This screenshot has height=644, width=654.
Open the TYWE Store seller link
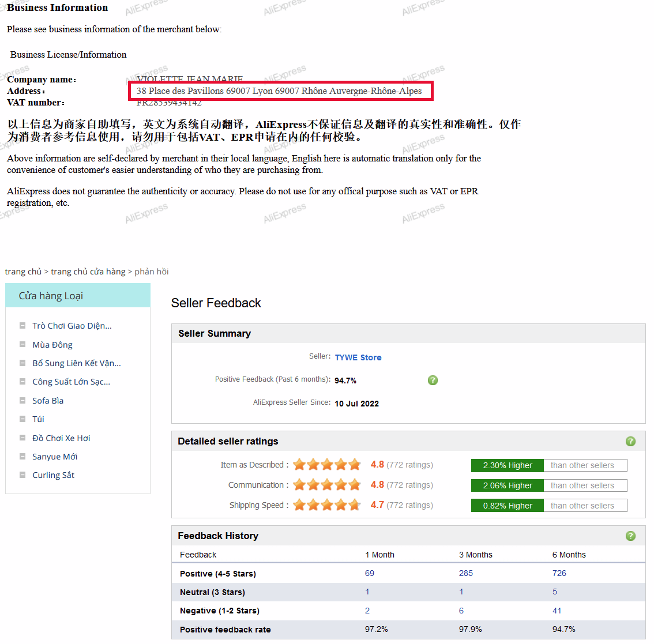click(358, 357)
